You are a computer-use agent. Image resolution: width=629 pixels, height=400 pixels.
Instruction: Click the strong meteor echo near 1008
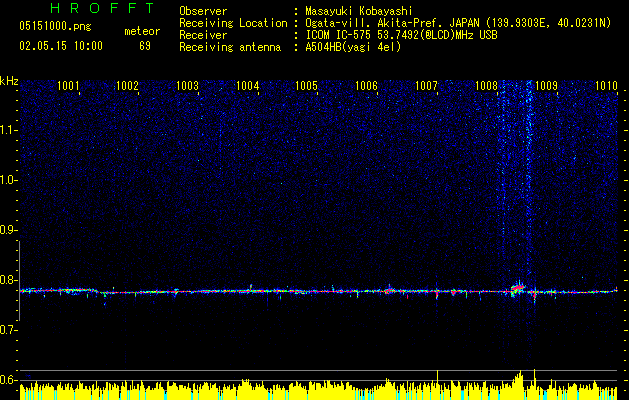(x=517, y=289)
